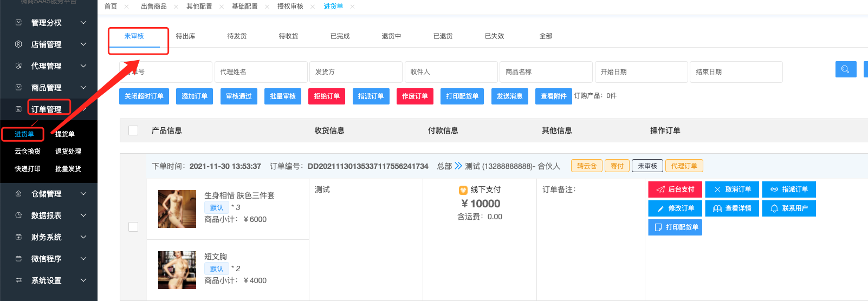Click the 店铺管理 shop icon in sidebar

(x=18, y=44)
